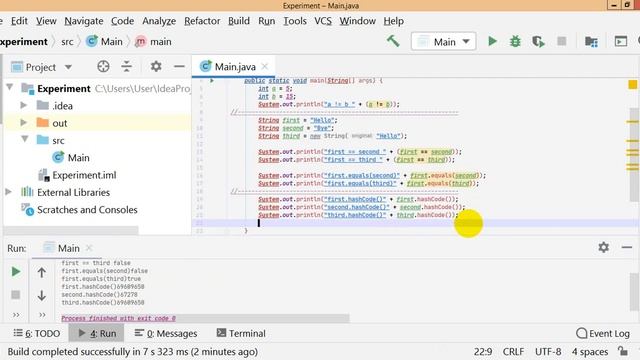This screenshot has height=360, width=640.
Task: Click the Project panel horizontal scrollbar
Action: click(71, 231)
